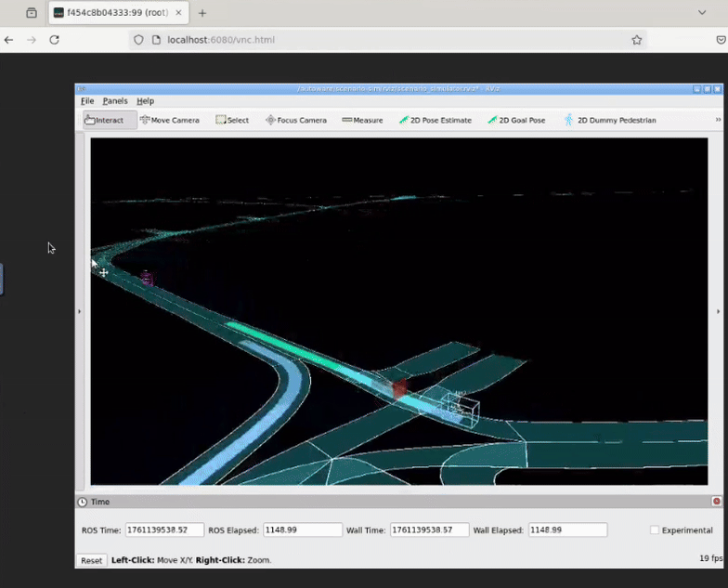Activate the Move Camera tool

169,120
